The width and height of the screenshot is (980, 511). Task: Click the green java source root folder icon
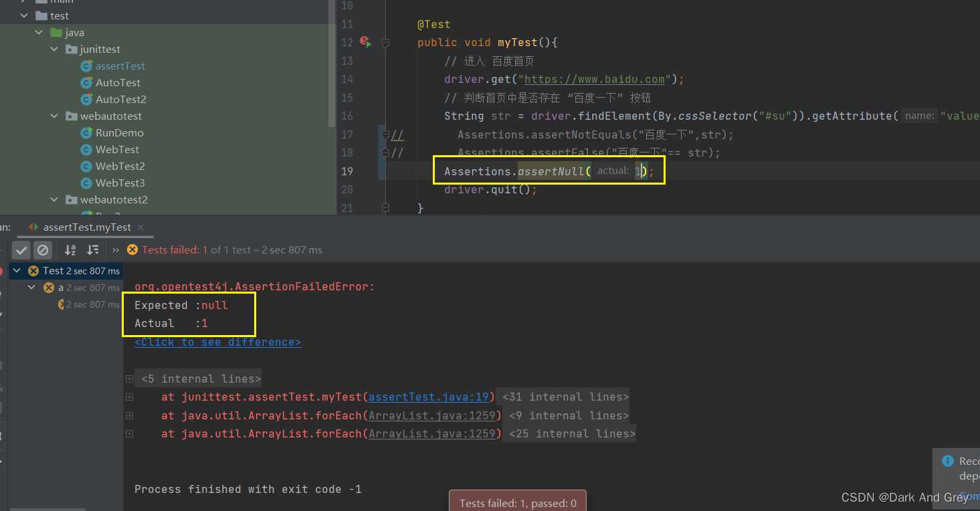[56, 33]
